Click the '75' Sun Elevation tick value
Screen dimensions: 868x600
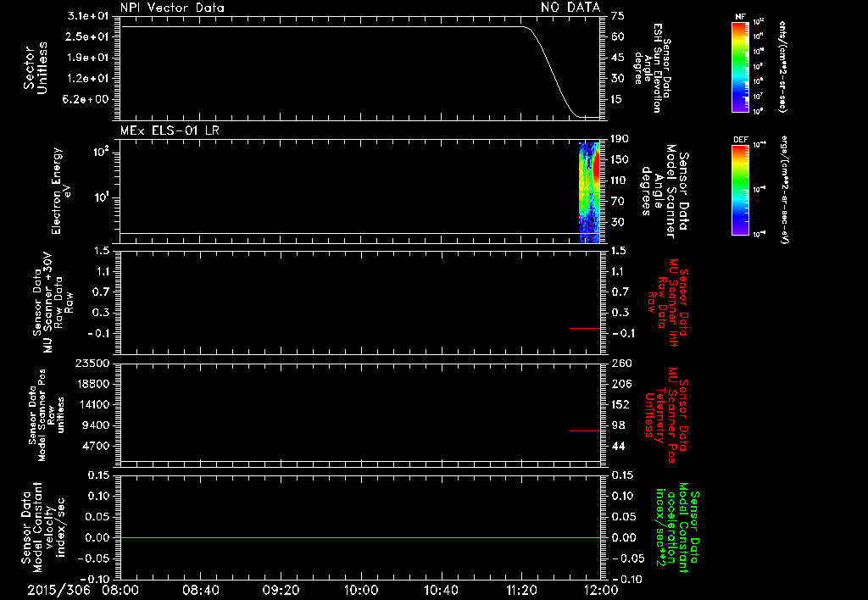[618, 16]
